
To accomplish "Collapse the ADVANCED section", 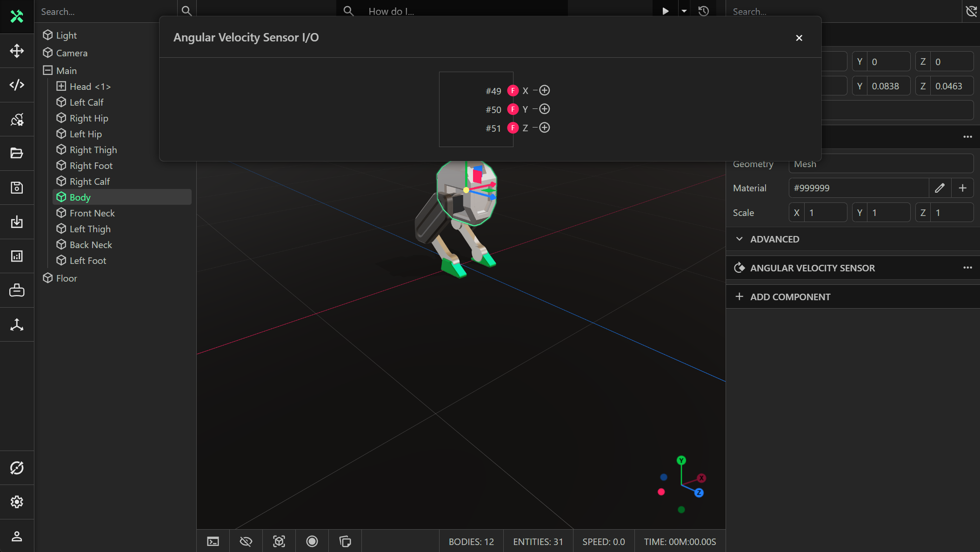I will click(740, 239).
